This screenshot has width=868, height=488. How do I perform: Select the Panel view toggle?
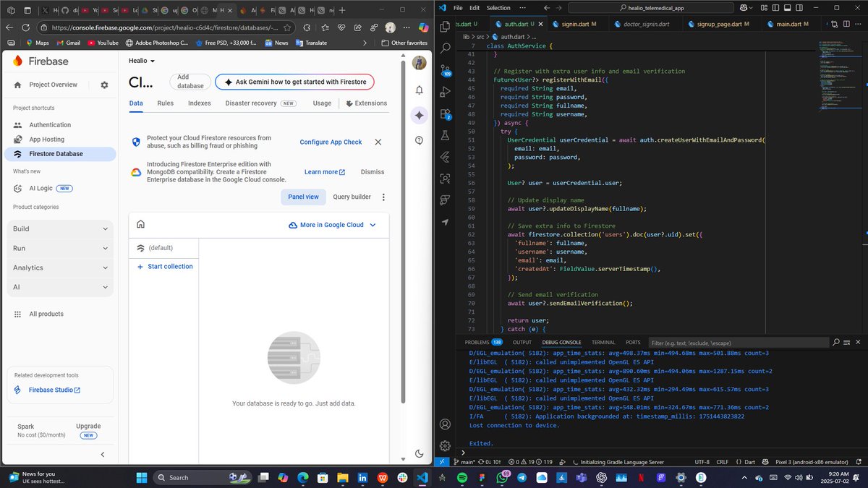[x=303, y=197]
